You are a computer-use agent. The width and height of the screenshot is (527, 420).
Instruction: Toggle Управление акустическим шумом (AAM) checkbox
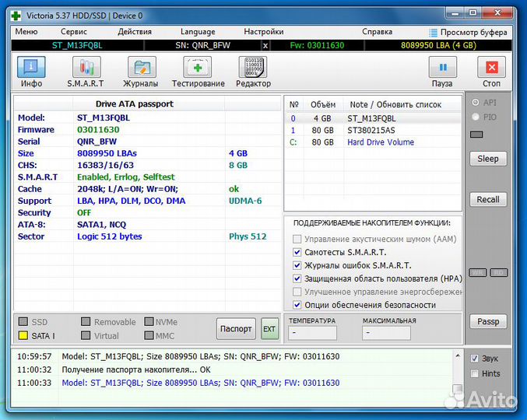tap(297, 239)
